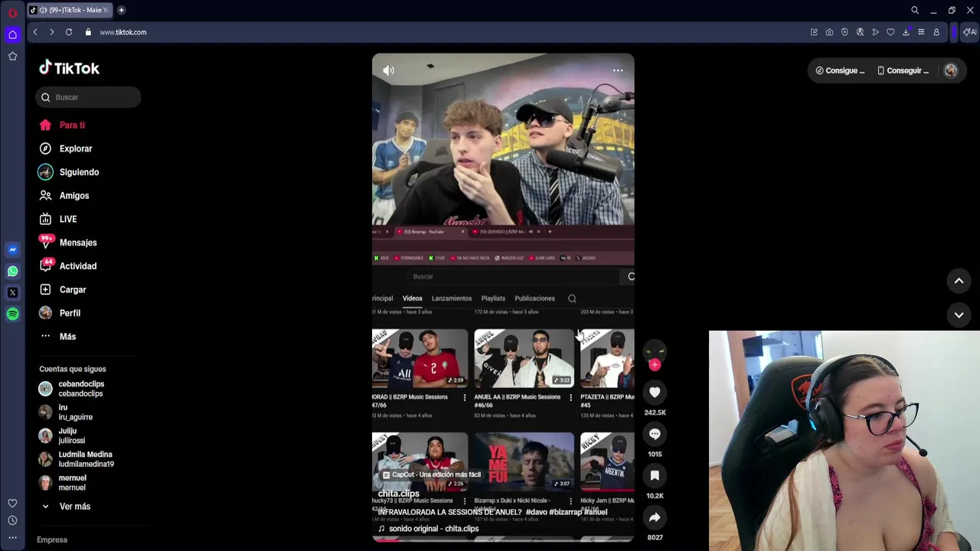Open Easy Setup sliders icon
The height and width of the screenshot is (551, 980).
pyautogui.click(x=921, y=32)
